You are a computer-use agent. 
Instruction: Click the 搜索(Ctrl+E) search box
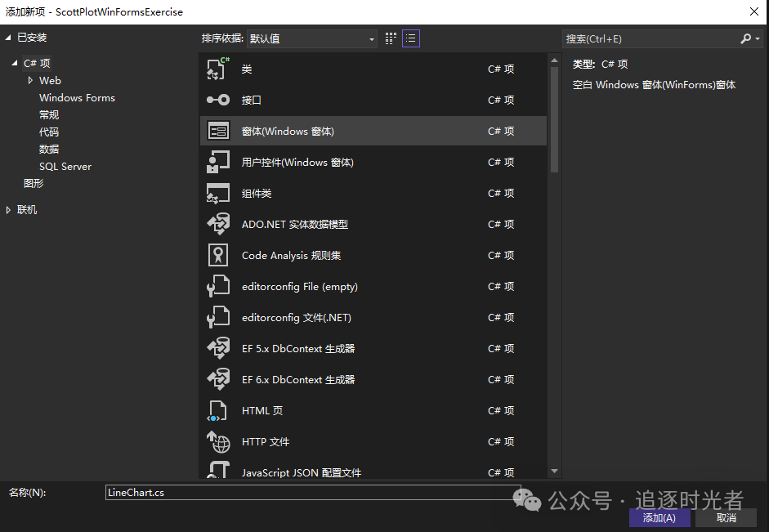click(651, 38)
